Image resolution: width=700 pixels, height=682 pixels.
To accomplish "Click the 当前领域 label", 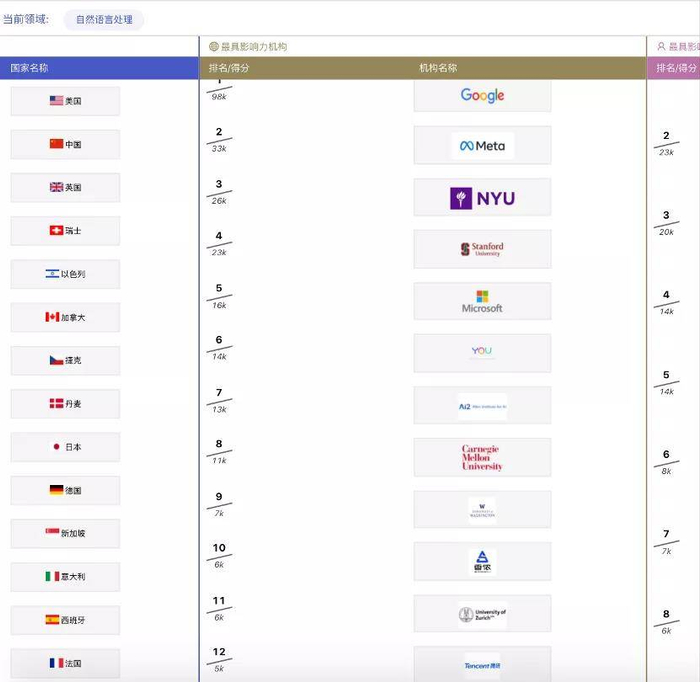I will pos(25,19).
